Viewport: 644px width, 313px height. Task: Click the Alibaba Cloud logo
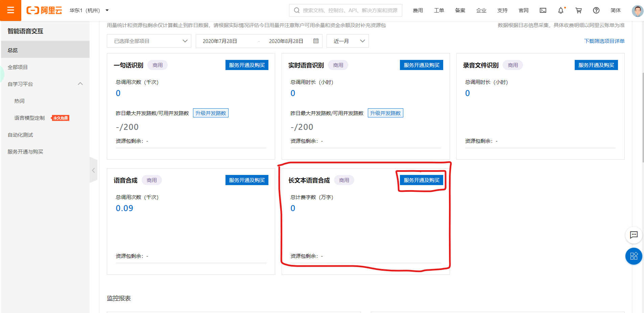coord(44,10)
